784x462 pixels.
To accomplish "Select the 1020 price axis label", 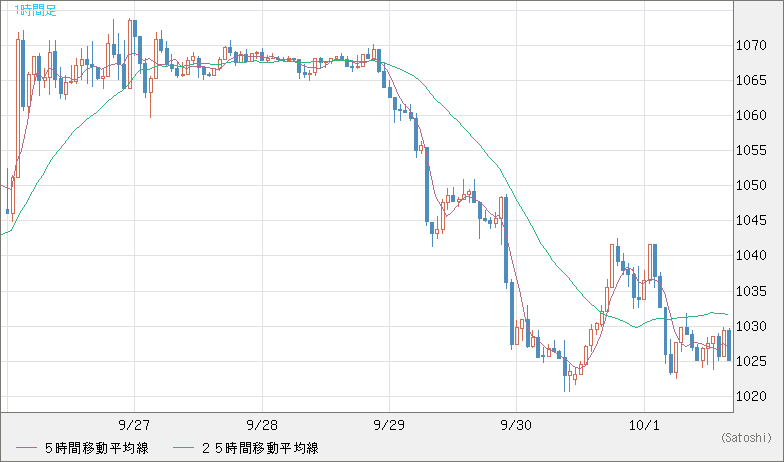I will tap(751, 396).
